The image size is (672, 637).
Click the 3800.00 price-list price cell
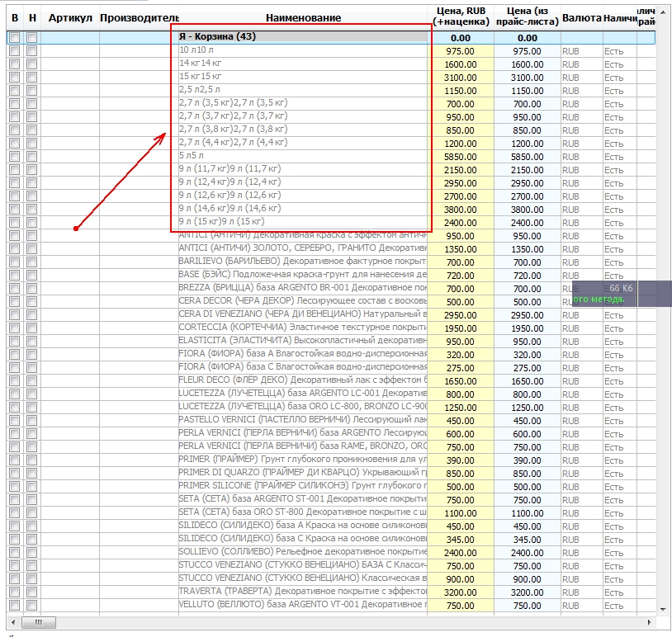tap(528, 210)
